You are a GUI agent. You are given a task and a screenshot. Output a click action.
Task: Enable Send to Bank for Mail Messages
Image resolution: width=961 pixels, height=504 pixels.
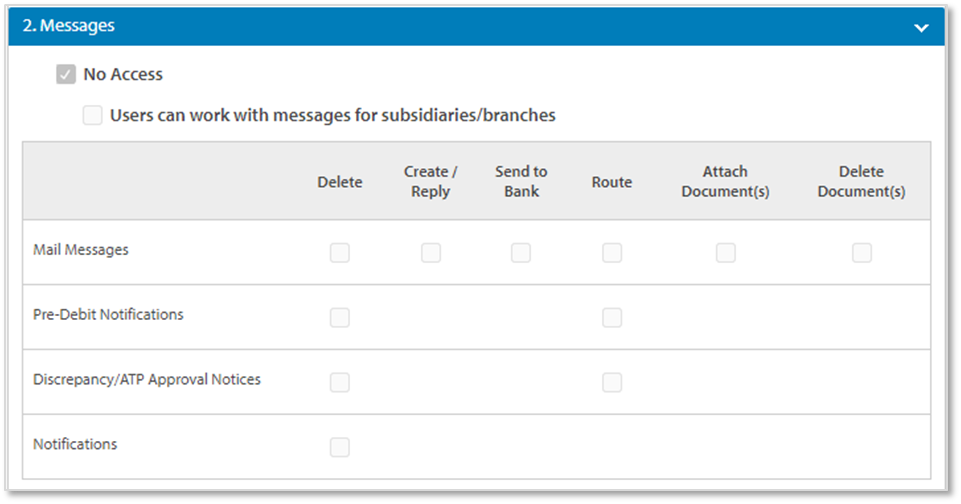[521, 253]
